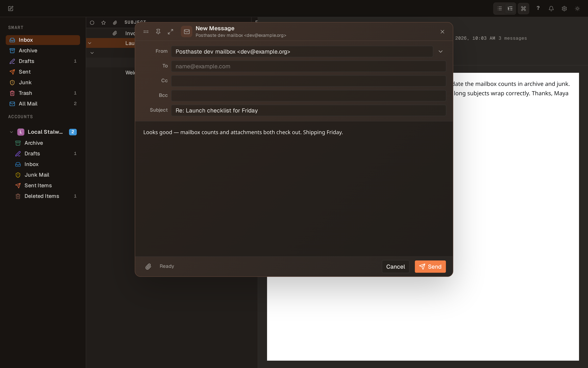Image resolution: width=588 pixels, height=368 pixels.
Task: Open the settings gear icon
Action: click(x=564, y=9)
